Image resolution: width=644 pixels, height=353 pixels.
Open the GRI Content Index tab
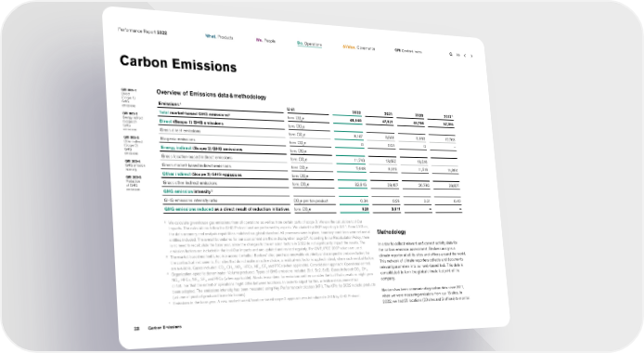tap(408, 51)
